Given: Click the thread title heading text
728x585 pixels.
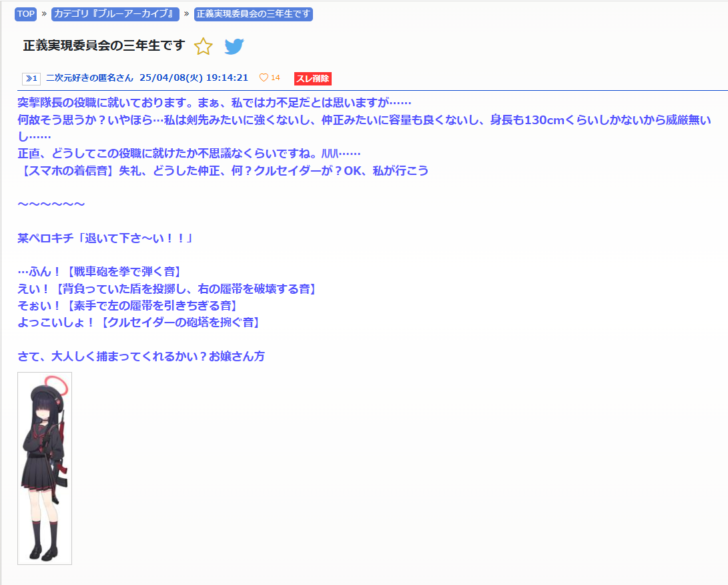Looking at the screenshot, I should 104,45.
